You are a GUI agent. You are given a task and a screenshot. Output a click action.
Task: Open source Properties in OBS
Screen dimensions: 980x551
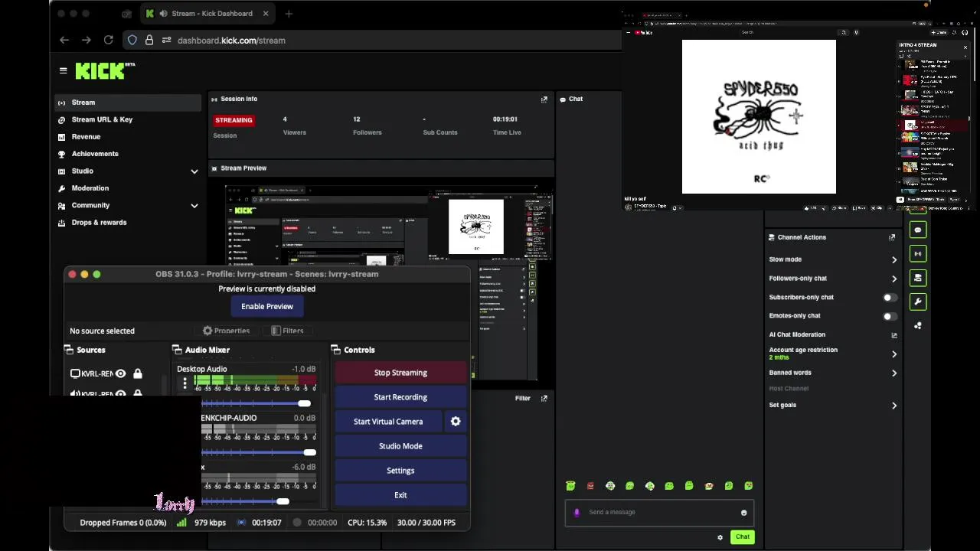coord(226,331)
